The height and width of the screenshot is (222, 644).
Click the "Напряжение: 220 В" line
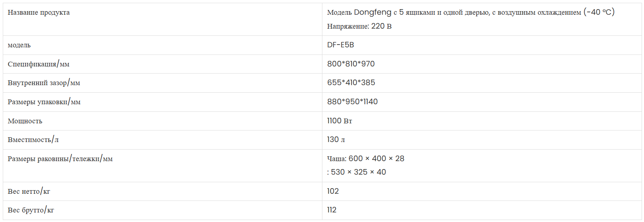pos(359,26)
